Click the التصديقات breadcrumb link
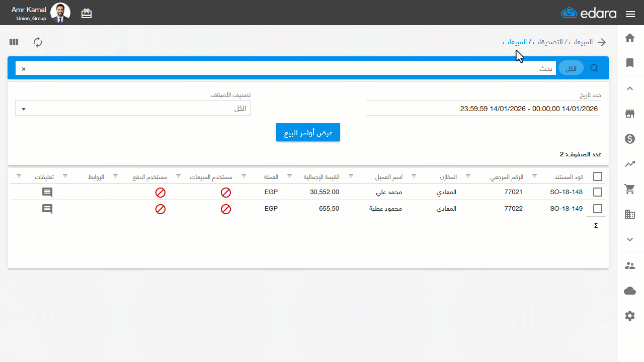Screen dimensions: 644x362 click(547, 42)
